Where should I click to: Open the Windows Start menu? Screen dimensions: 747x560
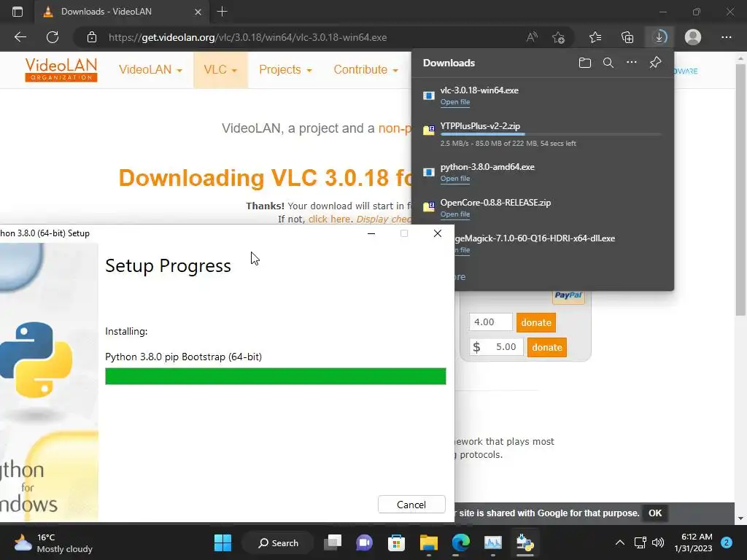[x=222, y=542]
